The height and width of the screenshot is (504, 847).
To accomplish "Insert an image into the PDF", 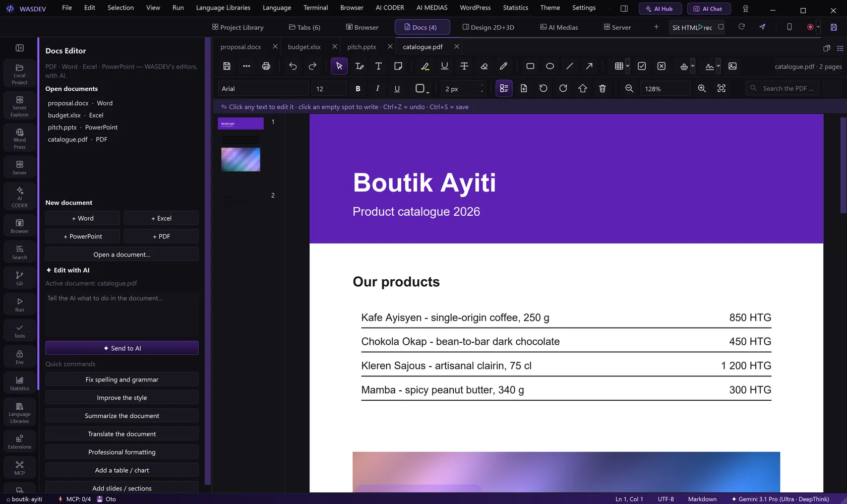I will [733, 66].
